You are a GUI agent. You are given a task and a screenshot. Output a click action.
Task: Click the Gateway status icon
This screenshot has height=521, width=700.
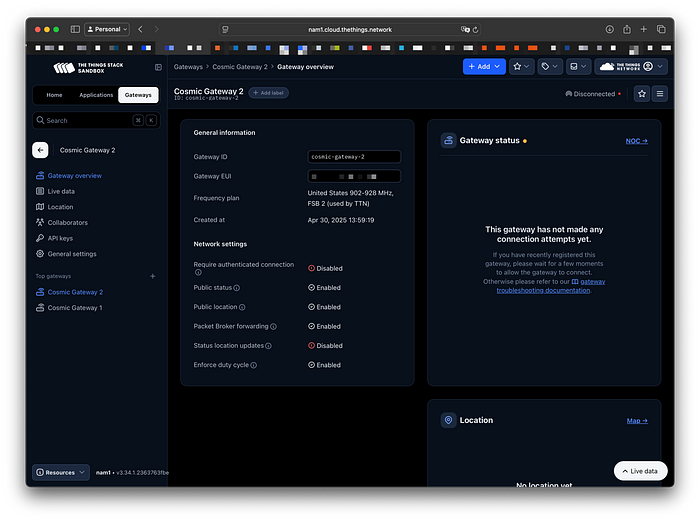tap(449, 140)
